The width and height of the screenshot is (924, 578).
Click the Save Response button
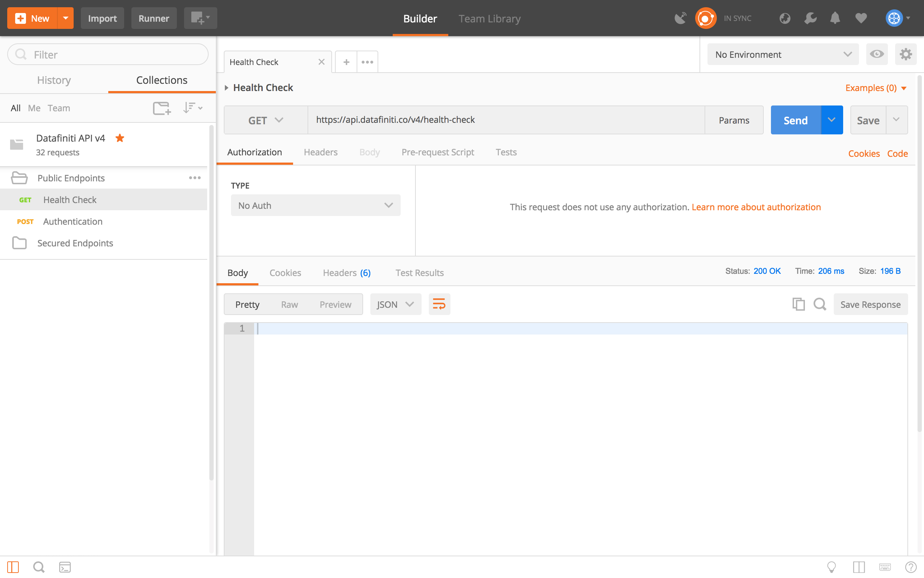871,304
